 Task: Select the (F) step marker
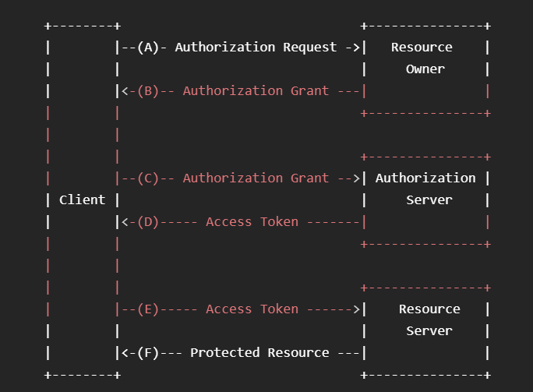tap(147, 353)
